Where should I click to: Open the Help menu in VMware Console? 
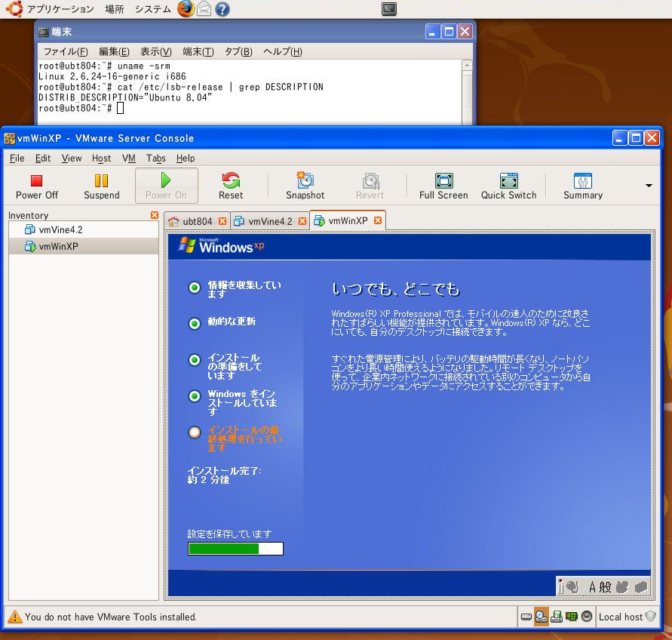pos(186,158)
